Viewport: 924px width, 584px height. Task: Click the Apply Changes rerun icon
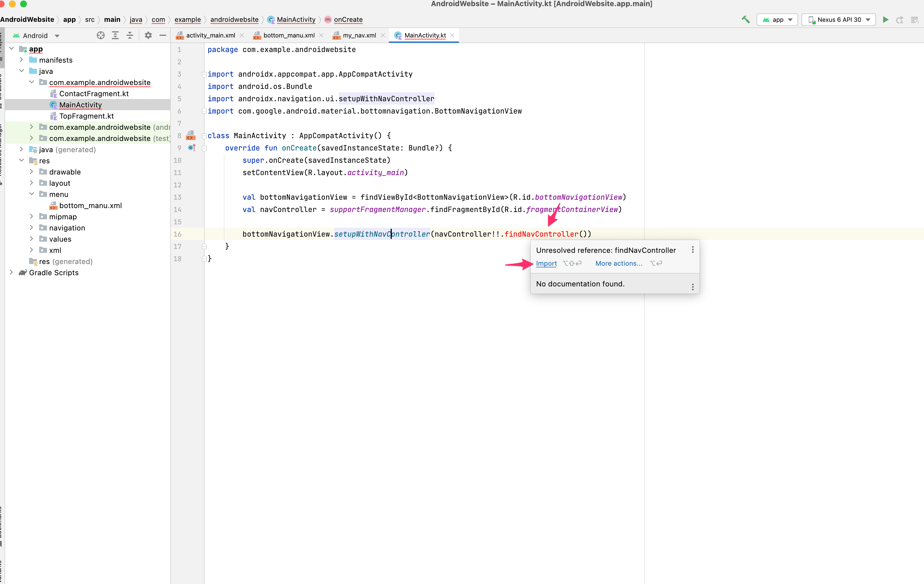click(900, 20)
